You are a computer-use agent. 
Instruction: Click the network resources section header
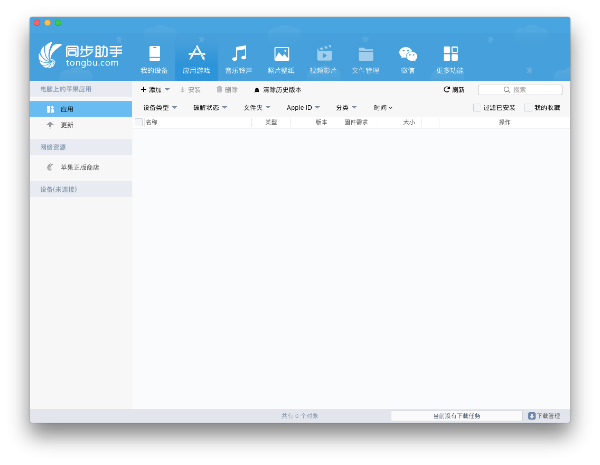(x=81, y=147)
